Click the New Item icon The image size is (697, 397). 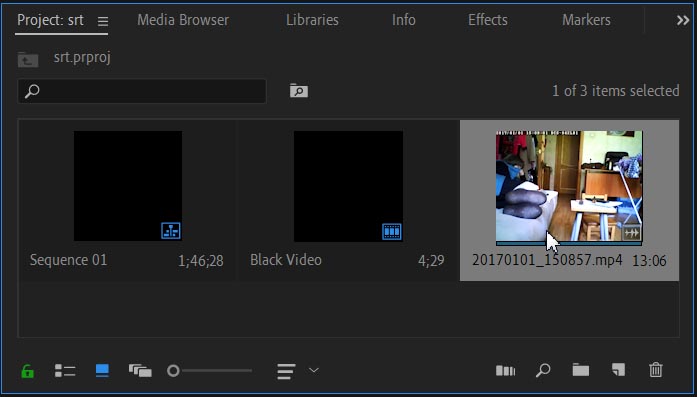618,370
